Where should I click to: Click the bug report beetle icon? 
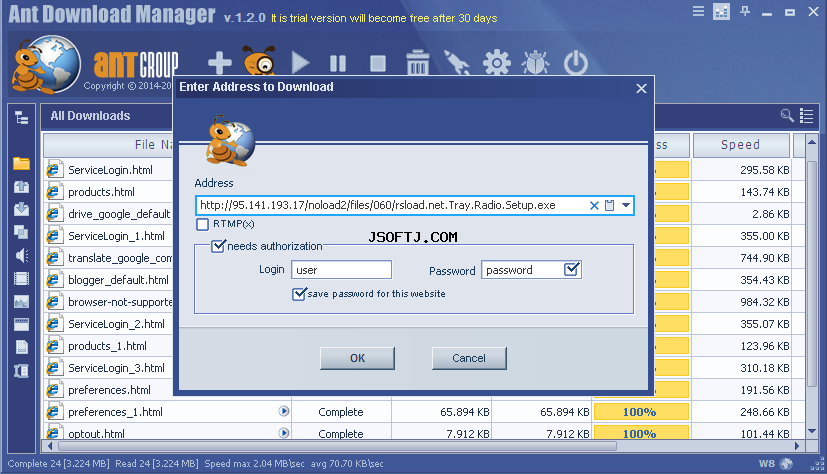(x=535, y=63)
